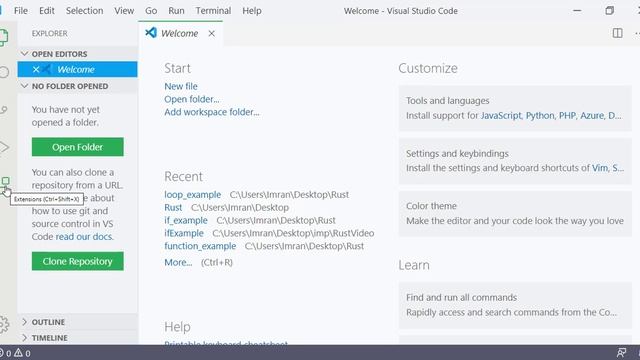The image size is (640, 360).
Task: Open the Help menu
Action: 252,11
